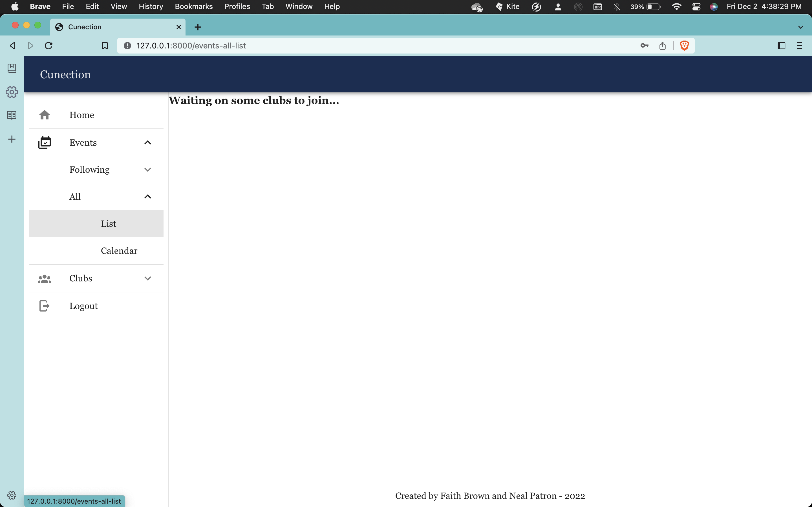
Task: Click the address bar URL field
Action: [x=369, y=46]
